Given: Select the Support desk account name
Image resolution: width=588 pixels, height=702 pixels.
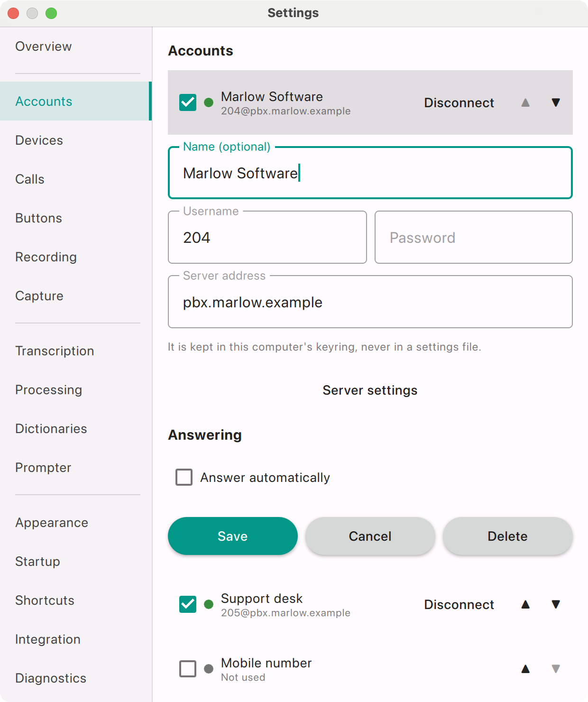Looking at the screenshot, I should pos(262,599).
